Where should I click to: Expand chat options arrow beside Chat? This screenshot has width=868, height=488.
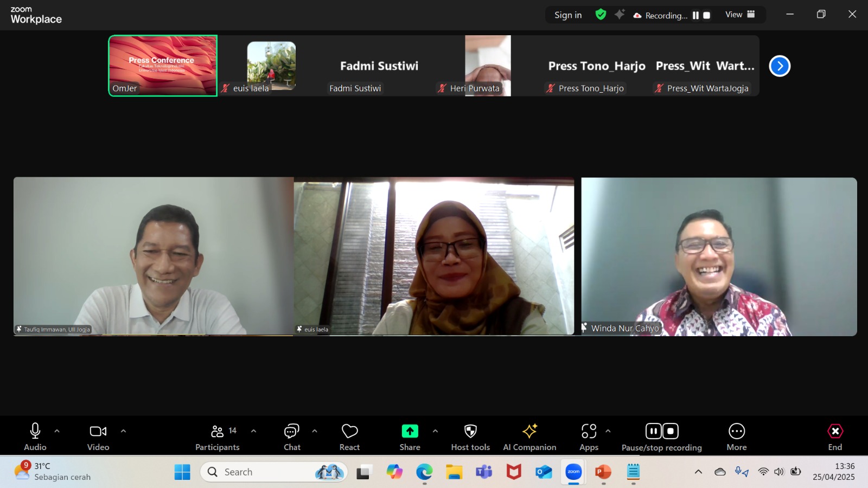pyautogui.click(x=315, y=431)
